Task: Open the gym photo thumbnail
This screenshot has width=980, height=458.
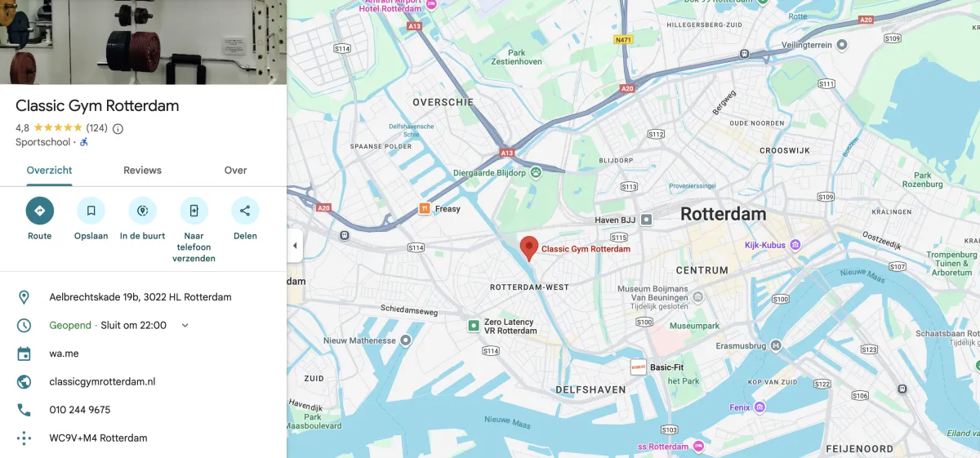Action: coord(143,42)
